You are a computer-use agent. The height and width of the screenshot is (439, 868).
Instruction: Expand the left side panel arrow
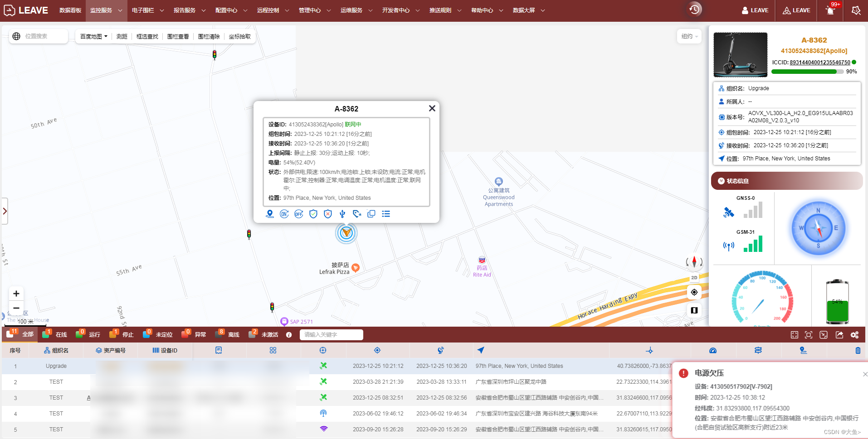pos(5,211)
